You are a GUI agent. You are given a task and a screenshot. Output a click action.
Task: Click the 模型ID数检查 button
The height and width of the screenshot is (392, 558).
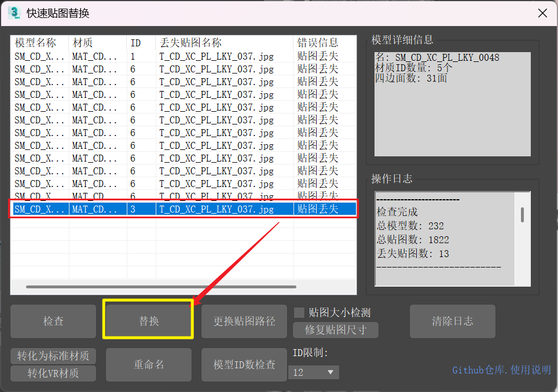click(x=244, y=365)
